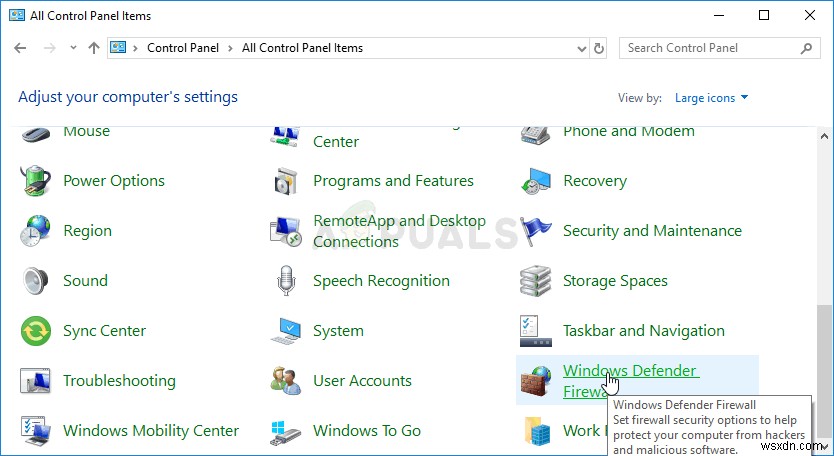Click the Storage Spaces drives icon
Screen dimensions: 834x456
536,281
